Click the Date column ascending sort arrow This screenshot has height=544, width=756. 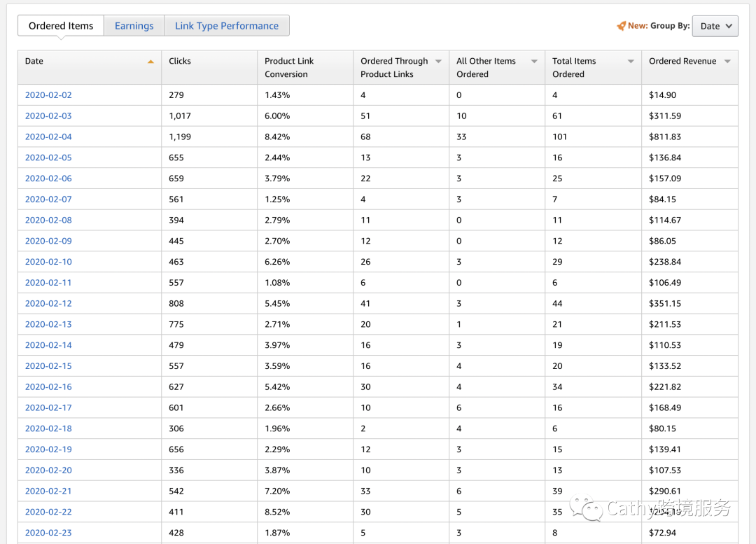[150, 62]
